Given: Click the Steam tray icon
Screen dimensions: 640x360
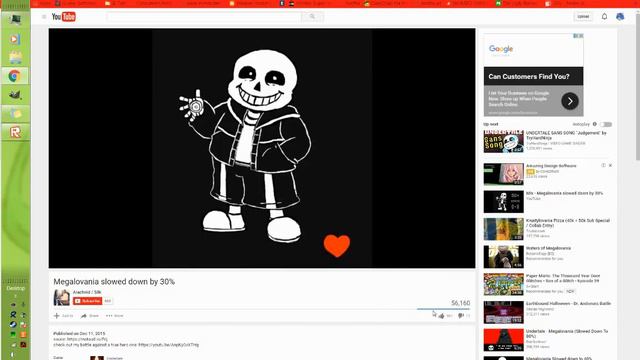Looking at the screenshot, I should click(x=13, y=324).
